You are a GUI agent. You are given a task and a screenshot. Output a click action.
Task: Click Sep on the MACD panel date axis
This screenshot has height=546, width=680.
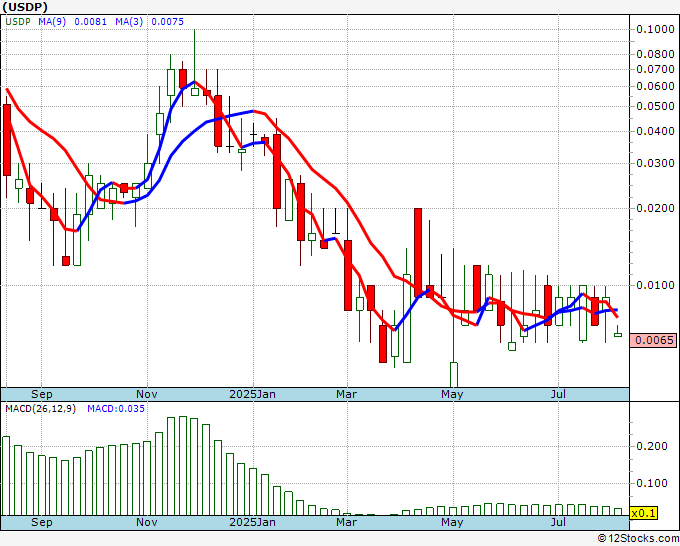42,522
